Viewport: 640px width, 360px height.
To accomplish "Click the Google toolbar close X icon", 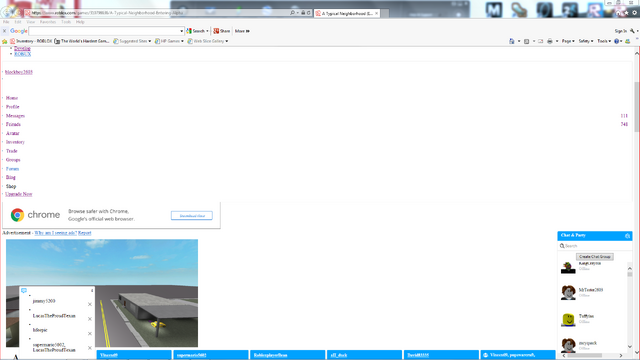I will pyautogui.click(x=4, y=31).
